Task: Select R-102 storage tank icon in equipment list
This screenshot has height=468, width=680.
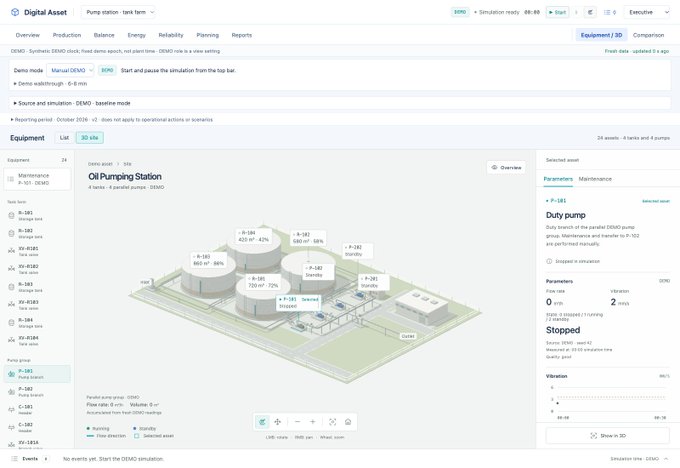Action: point(11,233)
